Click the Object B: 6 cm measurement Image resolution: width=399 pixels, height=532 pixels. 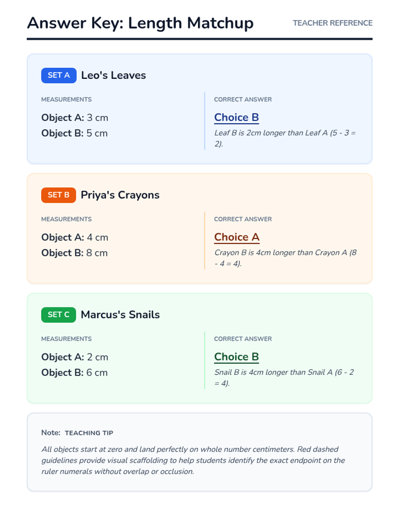coord(74,373)
